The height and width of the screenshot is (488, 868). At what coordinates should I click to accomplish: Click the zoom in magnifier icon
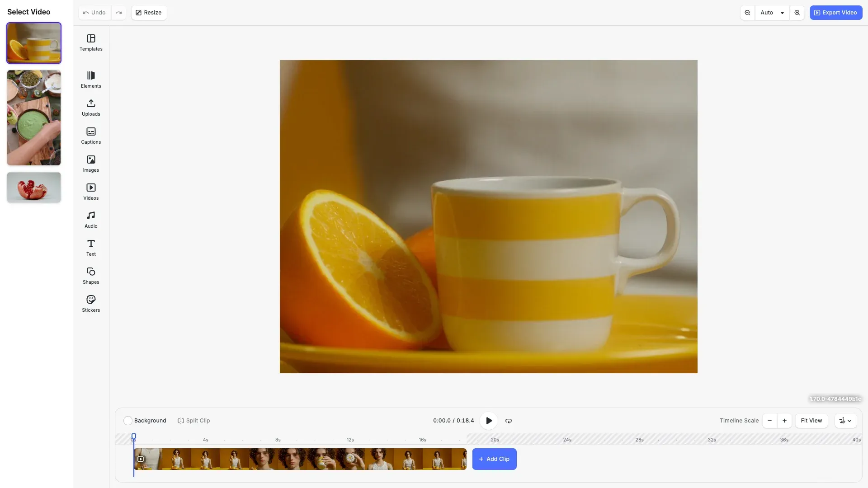[x=797, y=13]
